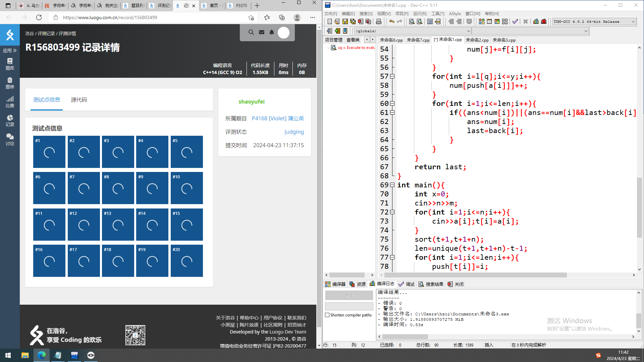Click the green plus insert icon in Dev-C++
The width and height of the screenshot is (644, 362).
coord(337,31)
